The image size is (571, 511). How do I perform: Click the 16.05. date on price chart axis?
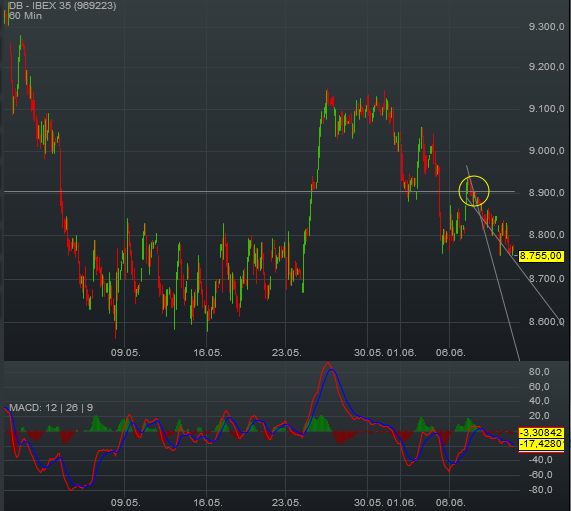[208, 353]
